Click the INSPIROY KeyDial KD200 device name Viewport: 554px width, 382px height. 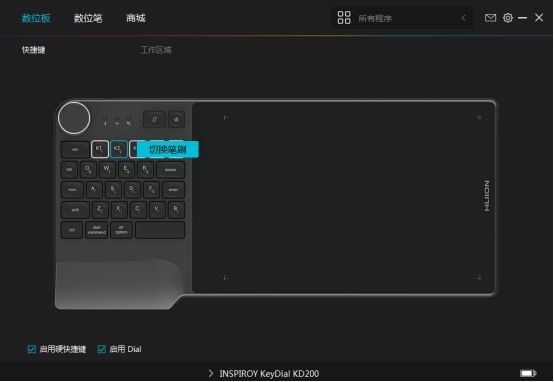269,374
